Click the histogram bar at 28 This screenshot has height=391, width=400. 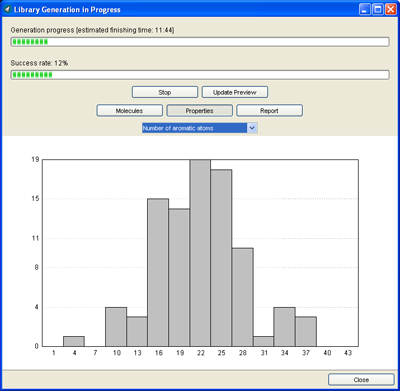point(243,297)
